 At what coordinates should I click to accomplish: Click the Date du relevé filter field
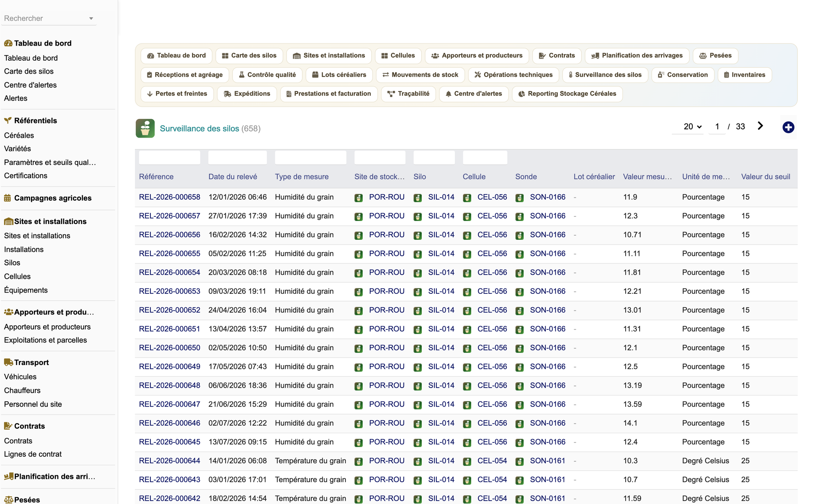click(237, 157)
